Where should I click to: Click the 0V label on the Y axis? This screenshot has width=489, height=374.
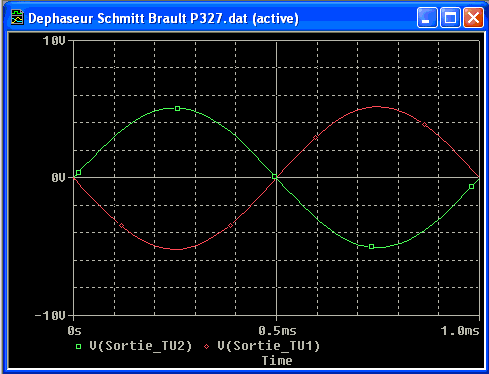click(58, 178)
